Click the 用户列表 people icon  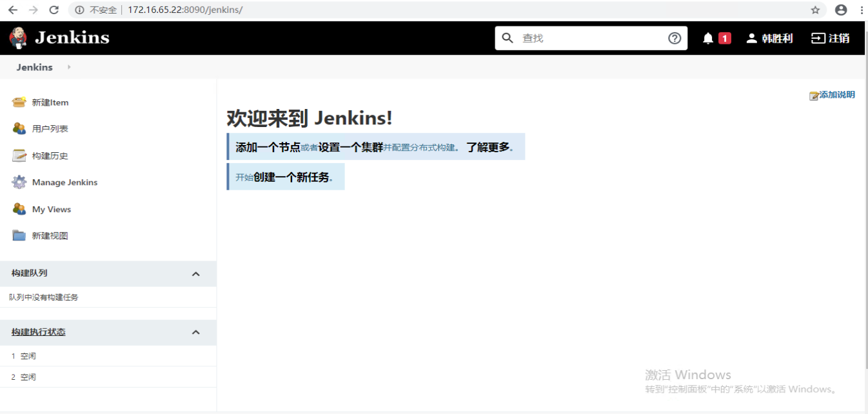pos(19,128)
